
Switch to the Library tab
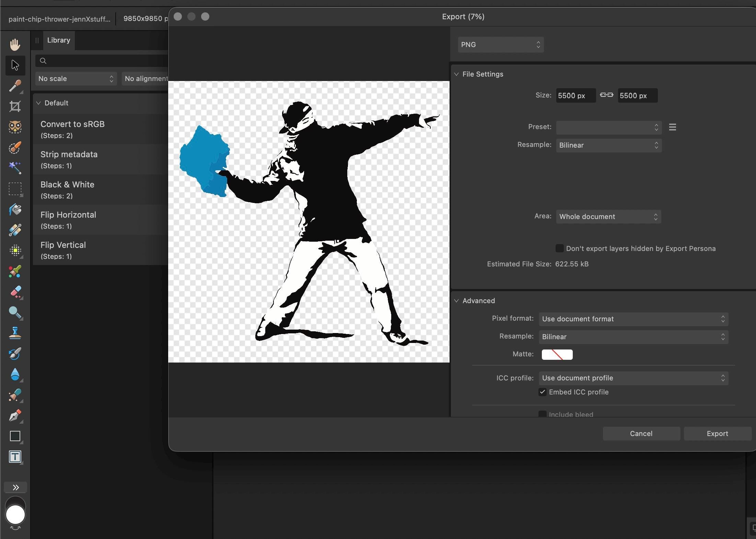(59, 40)
